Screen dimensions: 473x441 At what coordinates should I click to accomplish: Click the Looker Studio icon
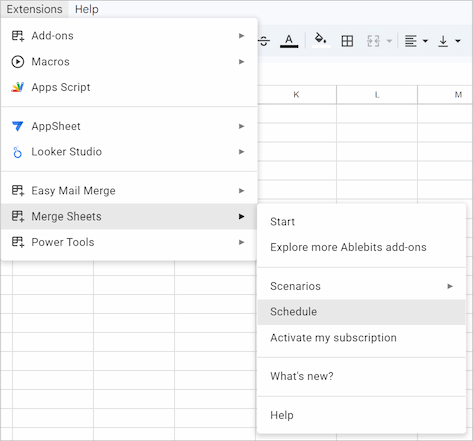(x=17, y=152)
